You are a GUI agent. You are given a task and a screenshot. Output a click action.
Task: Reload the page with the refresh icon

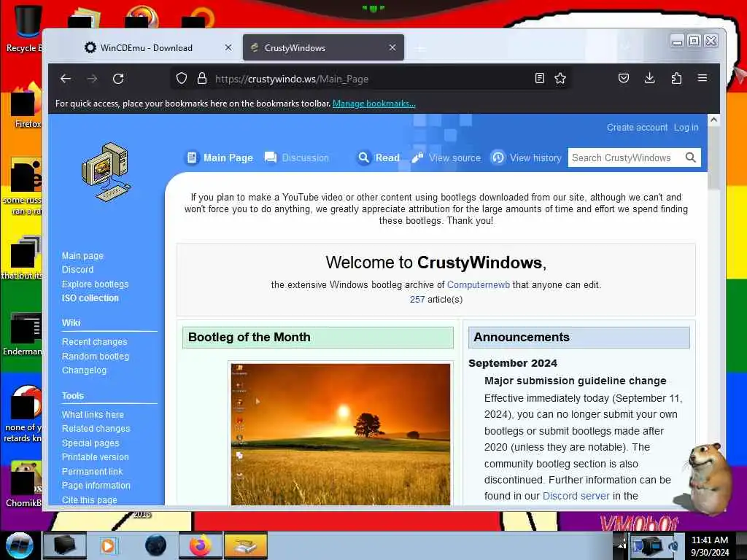coord(118,79)
